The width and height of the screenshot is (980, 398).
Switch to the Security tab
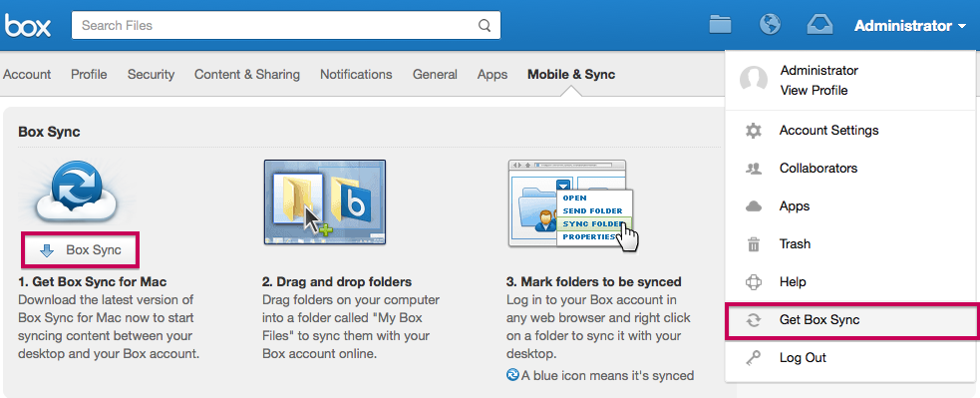tap(151, 75)
